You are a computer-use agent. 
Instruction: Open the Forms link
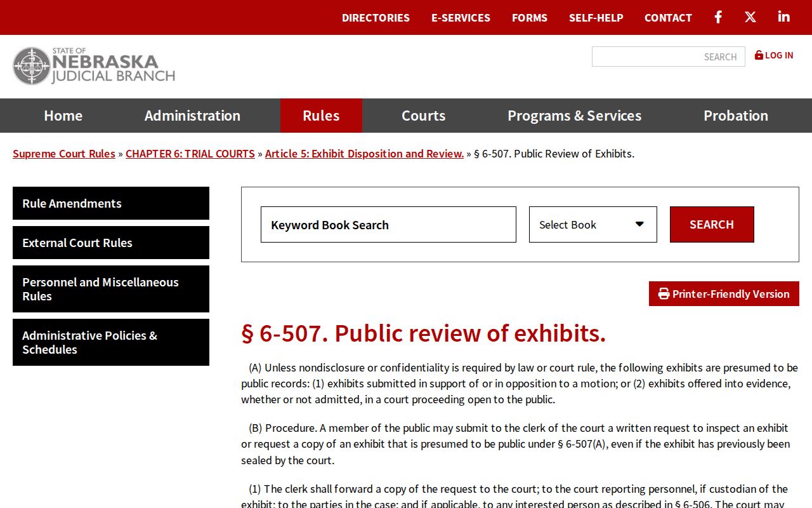coord(530,18)
